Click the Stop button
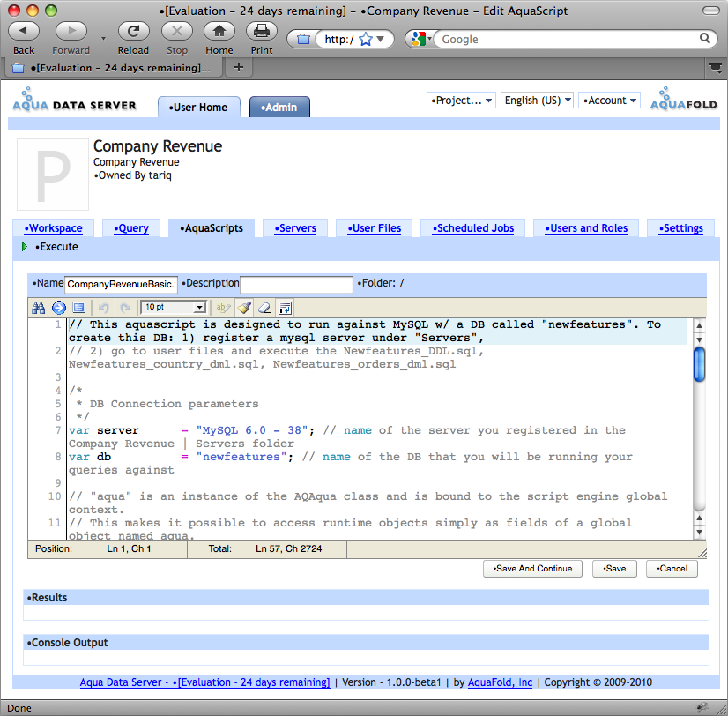 click(x=177, y=32)
